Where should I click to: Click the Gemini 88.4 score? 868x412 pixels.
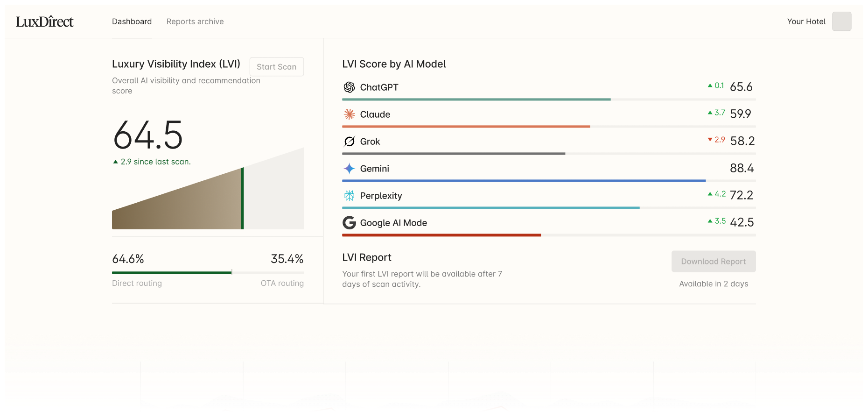coord(742,168)
